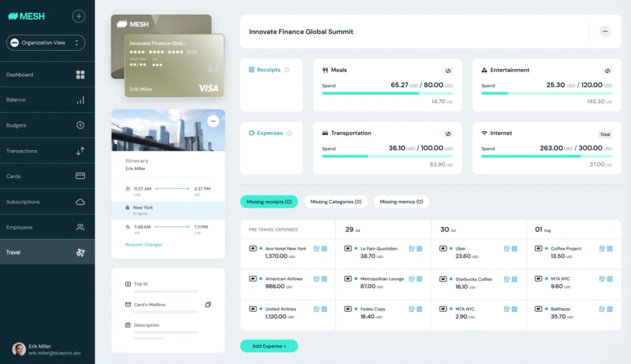Click the card icon beside Balthazar
The height and width of the screenshot is (364, 631).
539,309
